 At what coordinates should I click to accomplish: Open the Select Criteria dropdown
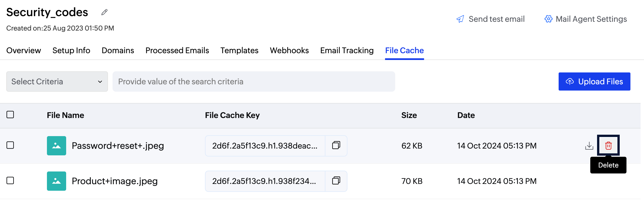(x=57, y=81)
